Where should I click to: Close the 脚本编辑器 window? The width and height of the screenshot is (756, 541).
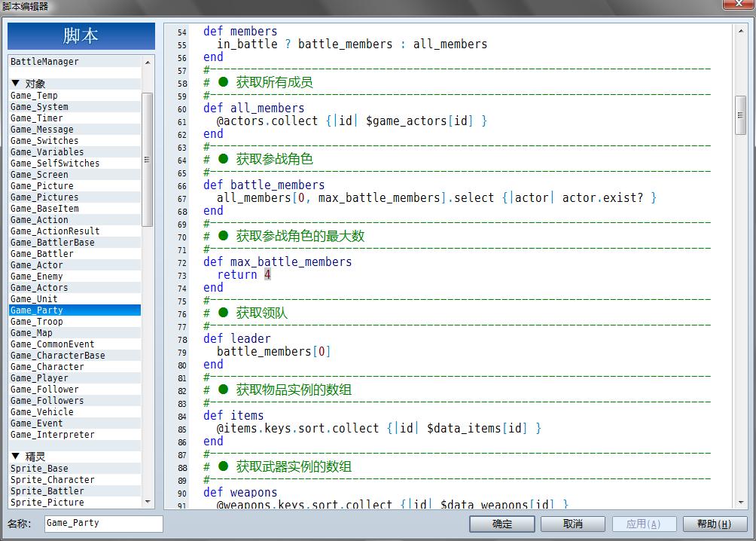pyautogui.click(x=739, y=5)
